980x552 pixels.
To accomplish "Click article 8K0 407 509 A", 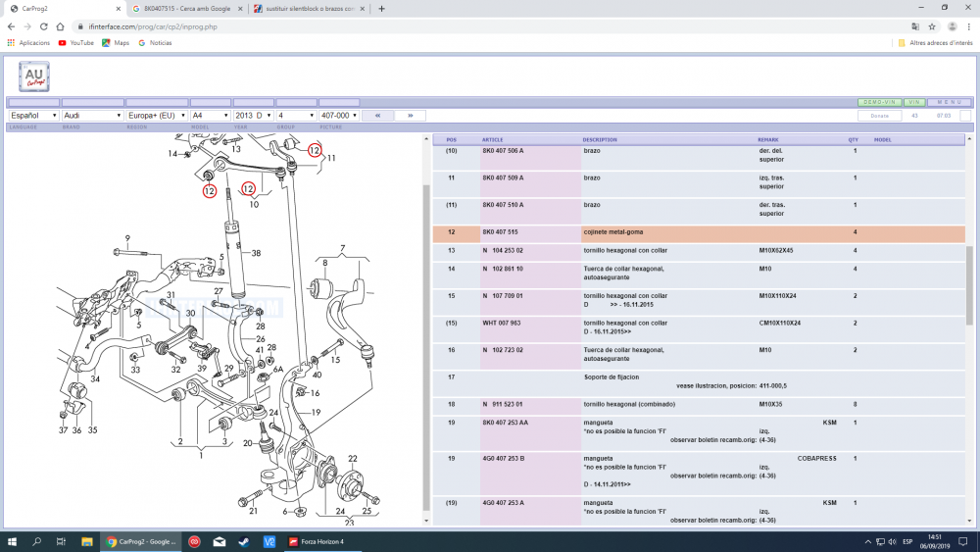I will pyautogui.click(x=503, y=178).
